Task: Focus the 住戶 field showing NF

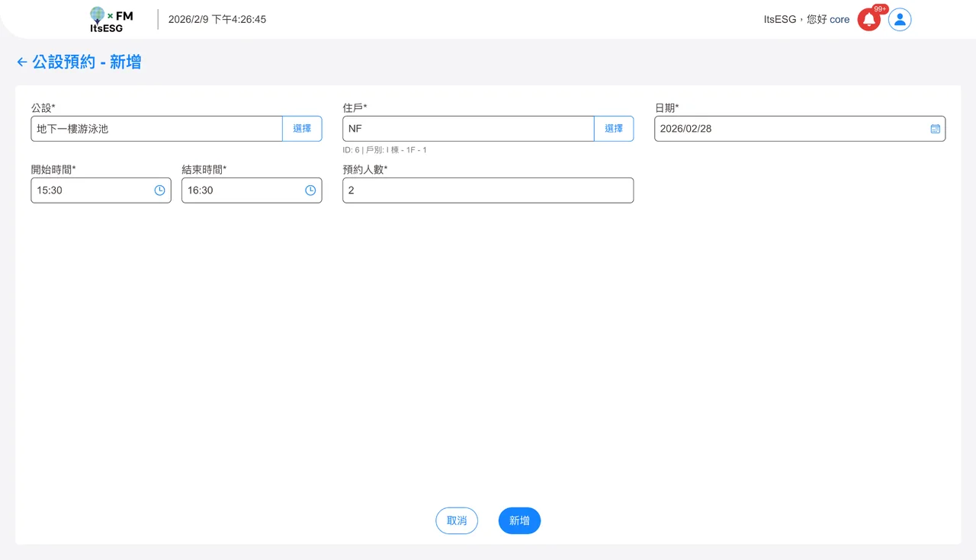Action: tap(468, 129)
